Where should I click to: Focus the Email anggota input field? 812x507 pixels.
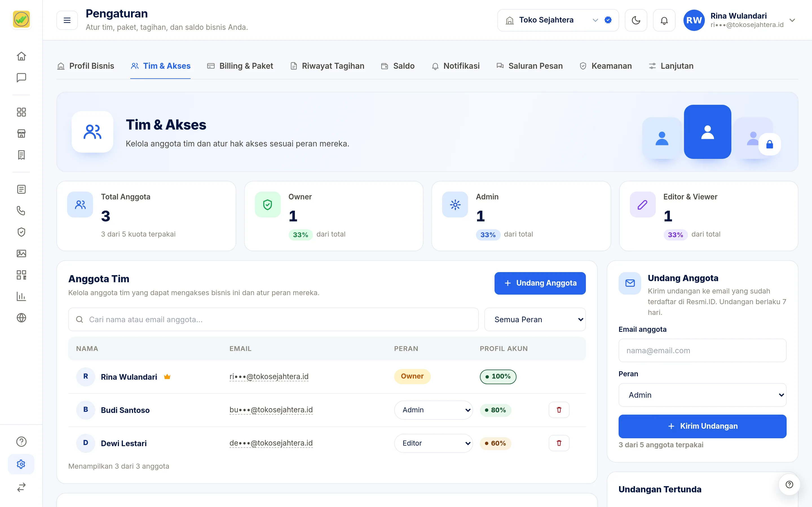pos(702,350)
